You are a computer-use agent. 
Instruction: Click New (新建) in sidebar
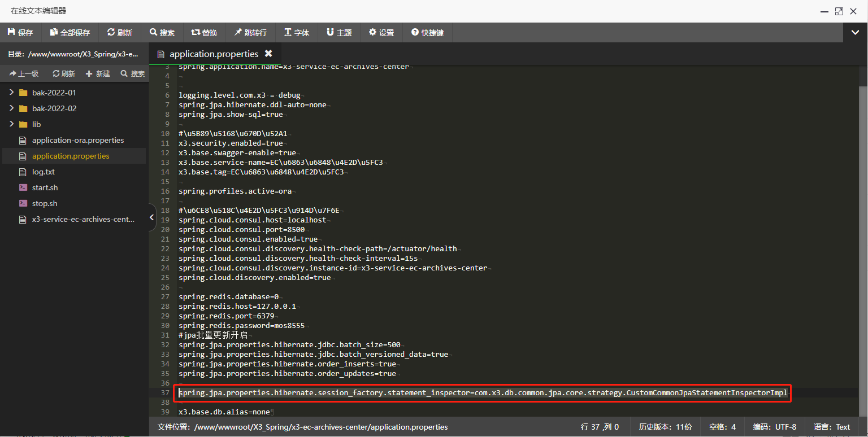(98, 73)
